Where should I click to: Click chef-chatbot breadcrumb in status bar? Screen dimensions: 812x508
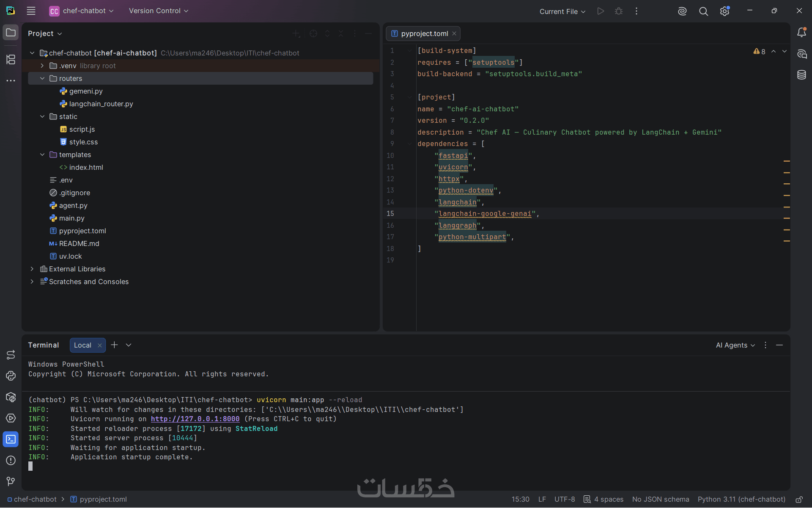[x=32, y=500]
